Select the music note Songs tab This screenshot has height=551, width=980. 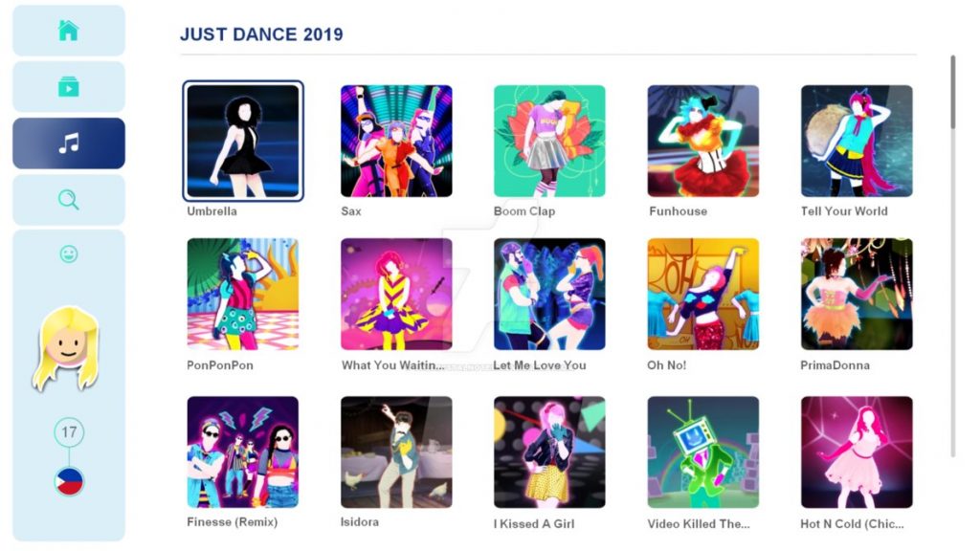tap(69, 143)
